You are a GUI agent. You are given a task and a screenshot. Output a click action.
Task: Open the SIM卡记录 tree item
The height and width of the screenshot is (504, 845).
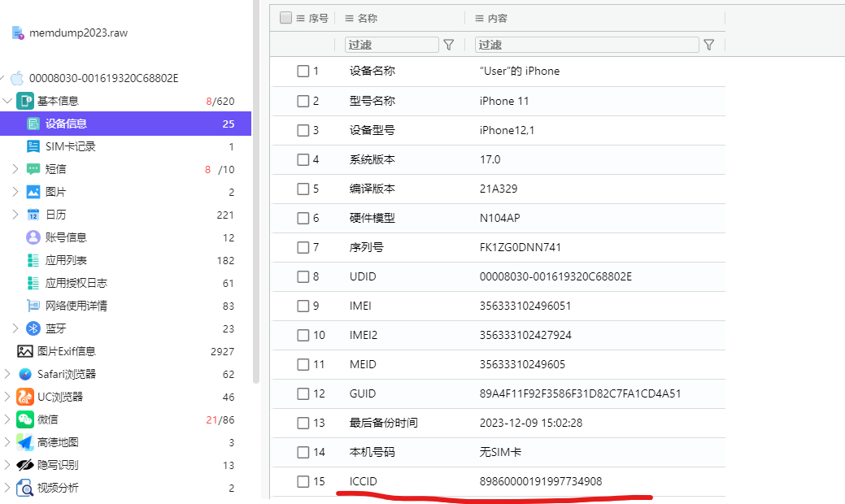[x=125, y=146]
